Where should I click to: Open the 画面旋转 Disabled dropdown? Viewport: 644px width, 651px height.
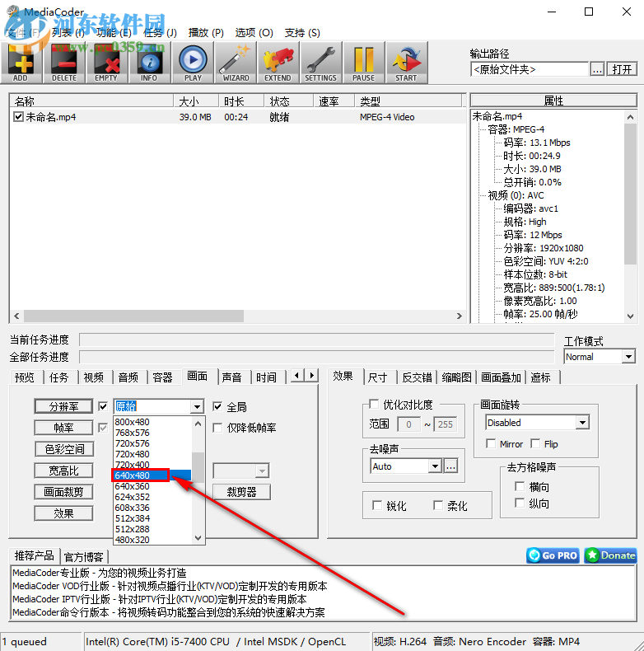click(582, 423)
